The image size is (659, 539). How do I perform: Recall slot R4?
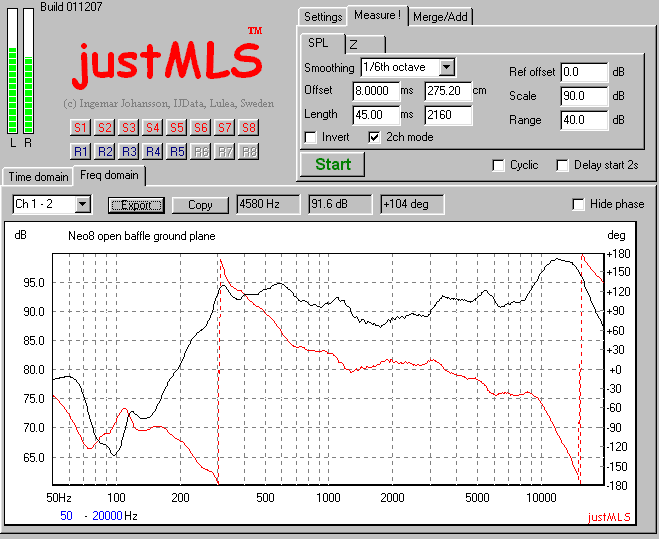152,151
